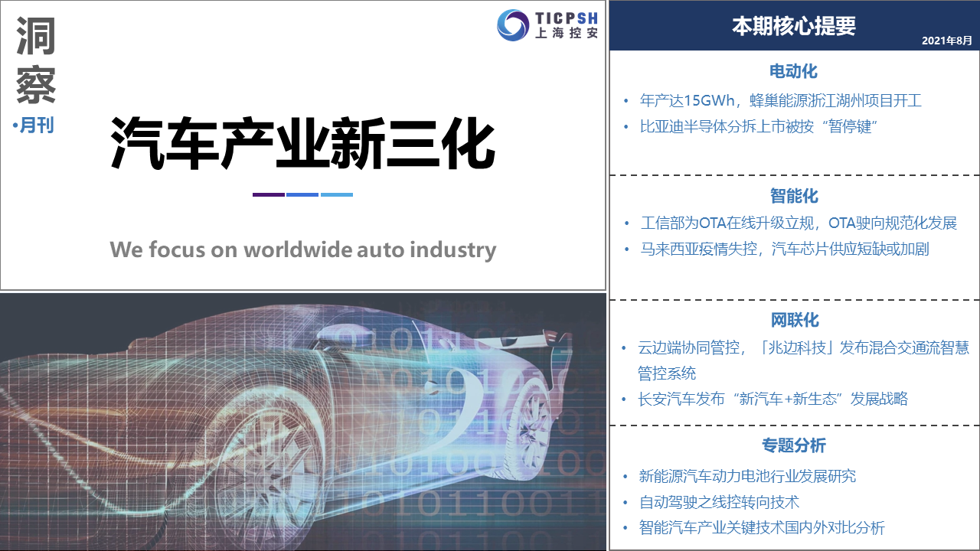Image resolution: width=980 pixels, height=551 pixels.
Task: Select the 智能化 section heading
Action: (x=794, y=196)
